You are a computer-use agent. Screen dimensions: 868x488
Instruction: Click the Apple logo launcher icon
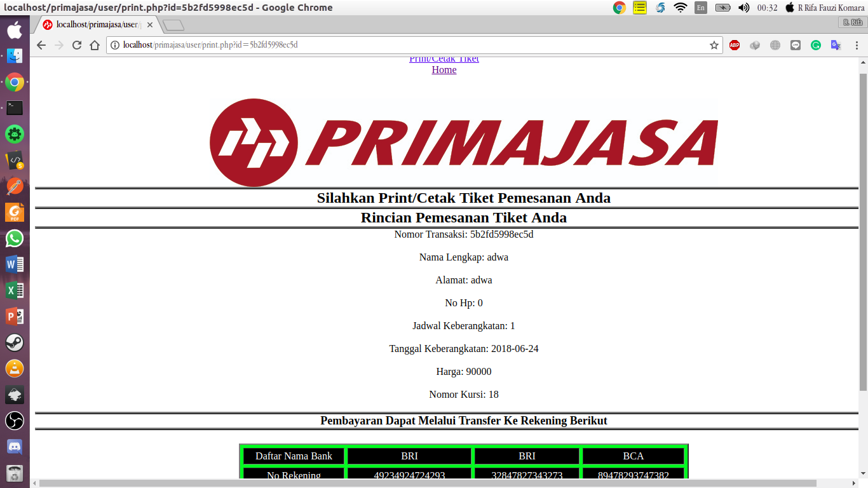click(x=15, y=30)
